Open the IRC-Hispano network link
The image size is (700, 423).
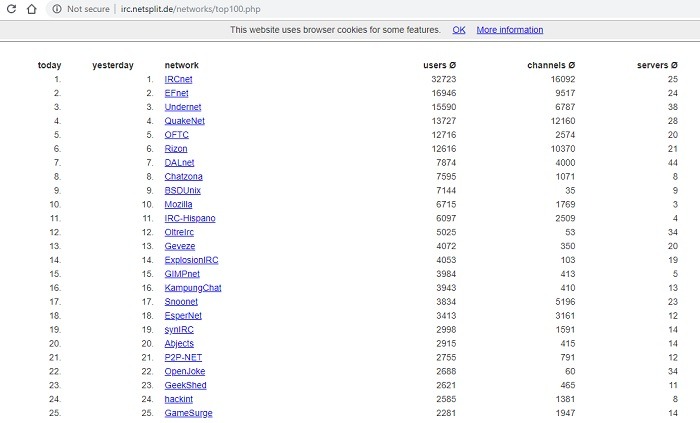[x=190, y=218]
